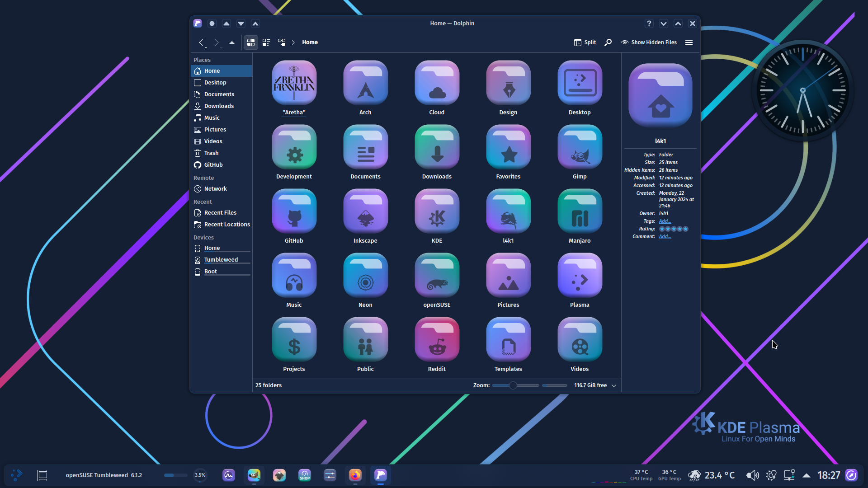Image resolution: width=868 pixels, height=488 pixels.
Task: Select the "Aretha" folder thumbnail
Action: pyautogui.click(x=294, y=83)
